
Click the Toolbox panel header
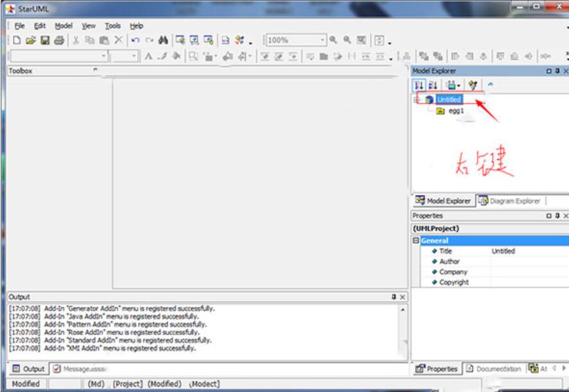53,71
